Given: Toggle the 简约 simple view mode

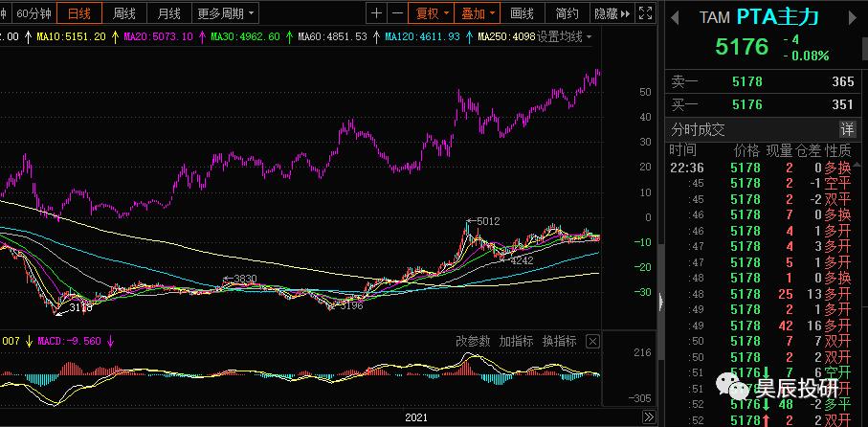Looking at the screenshot, I should [567, 13].
